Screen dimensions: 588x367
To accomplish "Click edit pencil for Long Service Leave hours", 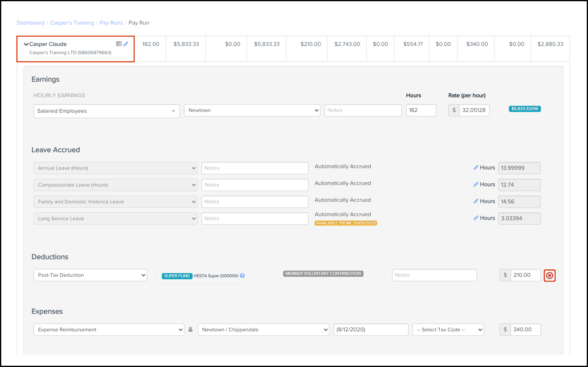I will 476,218.
